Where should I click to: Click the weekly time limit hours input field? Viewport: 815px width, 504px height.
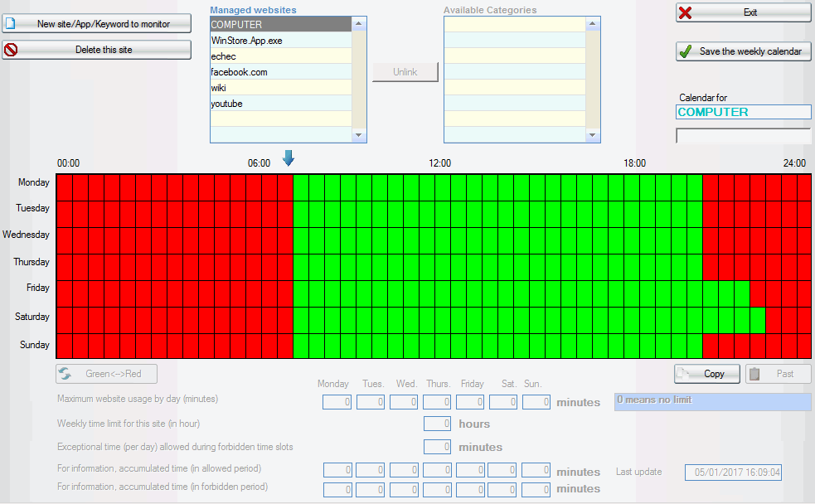point(437,423)
